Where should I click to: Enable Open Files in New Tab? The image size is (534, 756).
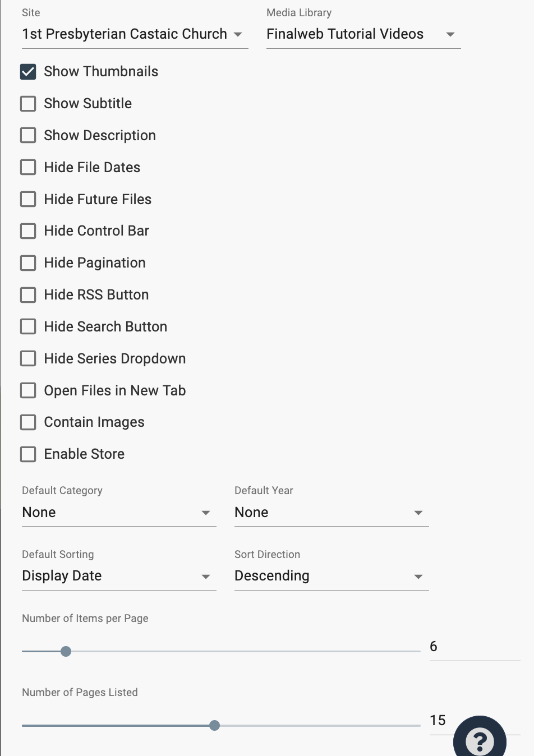tap(28, 390)
